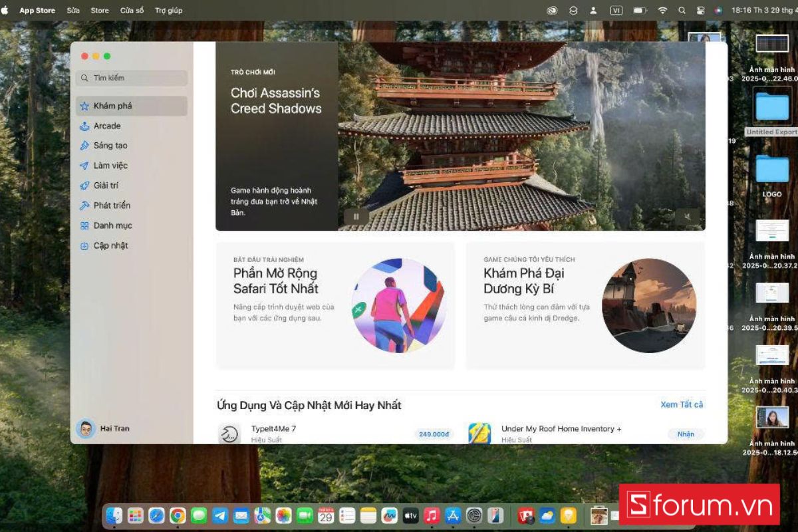Screen dimensions: 798x532
Task: Buy TypeIt4Me 7 for 249.000đ
Action: pyautogui.click(x=434, y=434)
